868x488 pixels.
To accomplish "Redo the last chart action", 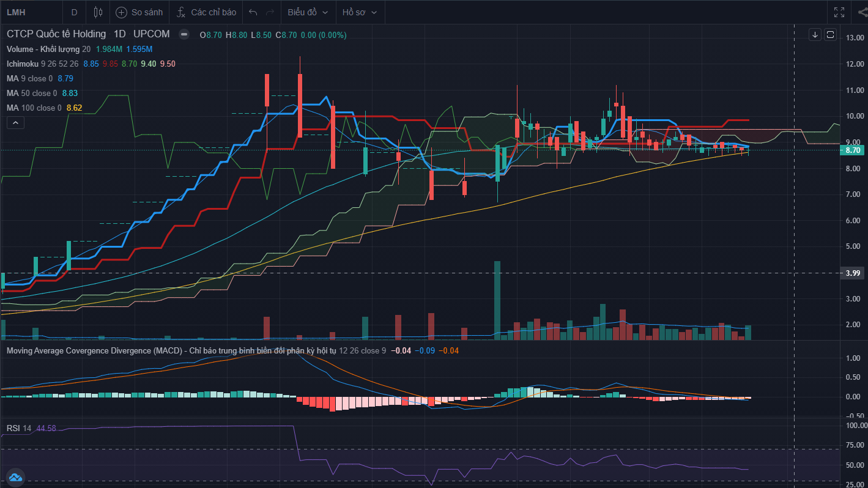I will tap(270, 12).
